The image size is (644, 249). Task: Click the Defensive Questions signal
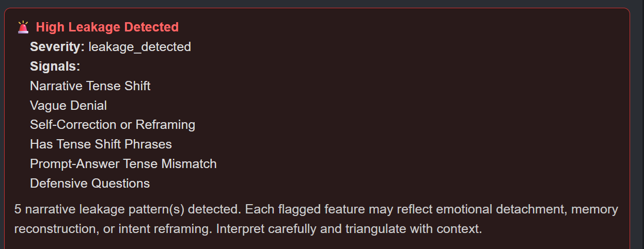(89, 183)
